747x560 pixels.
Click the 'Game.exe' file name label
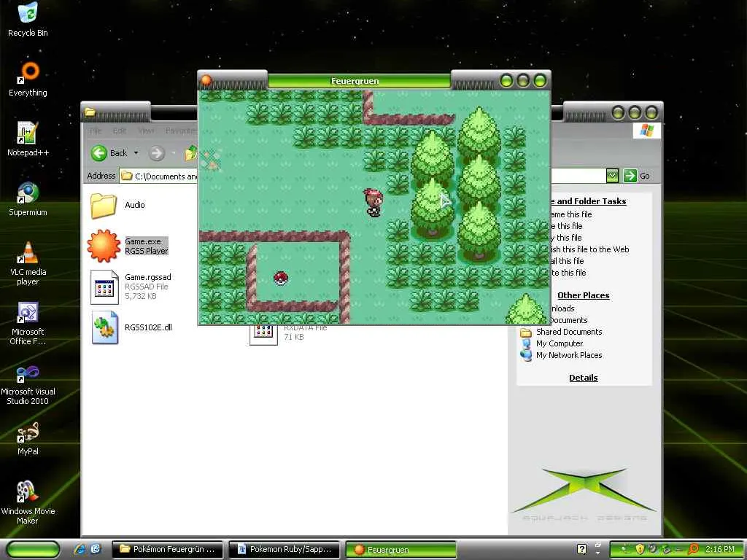[x=143, y=241]
